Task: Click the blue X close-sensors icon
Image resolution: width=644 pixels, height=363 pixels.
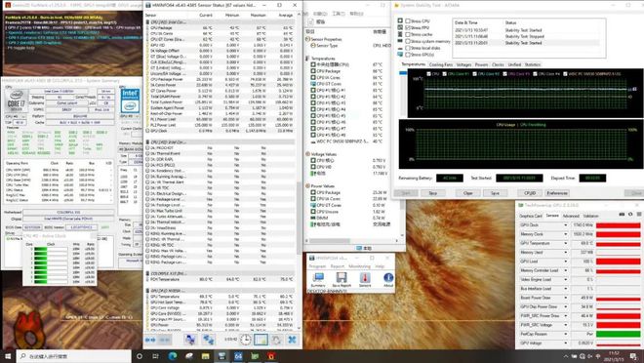Action: (x=292, y=340)
